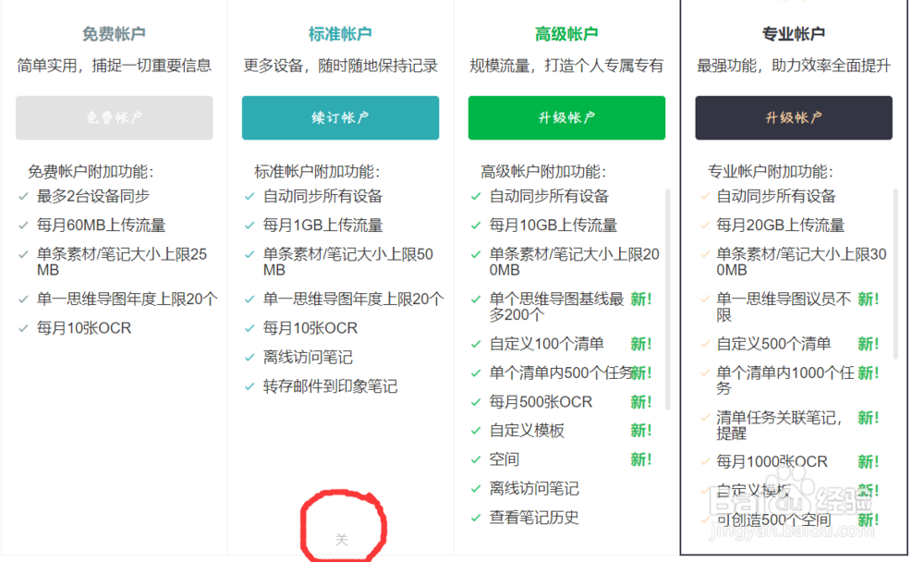Click the dark 升级帐户 button for 专业帐户
The height and width of the screenshot is (562, 924).
[793, 118]
